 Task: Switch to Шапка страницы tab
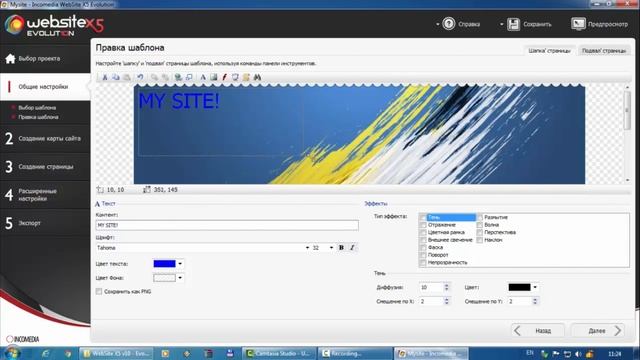[x=549, y=51]
